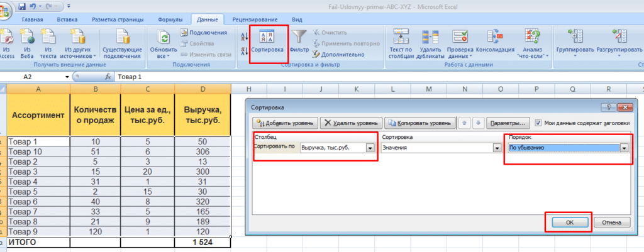
Task: Click the Добавить уровень button
Action: pos(285,123)
